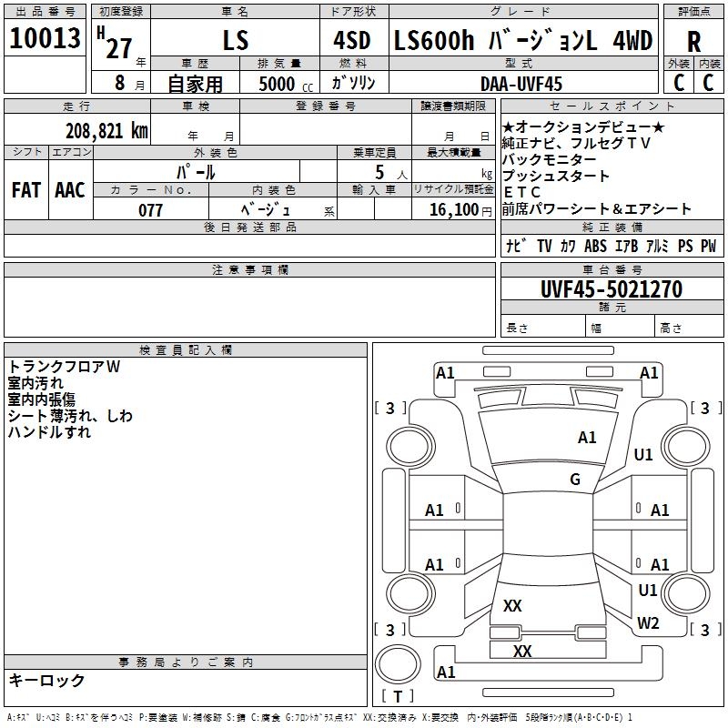Click the [T] marker below the car diagram
The height and width of the screenshot is (728, 728).
click(x=397, y=696)
